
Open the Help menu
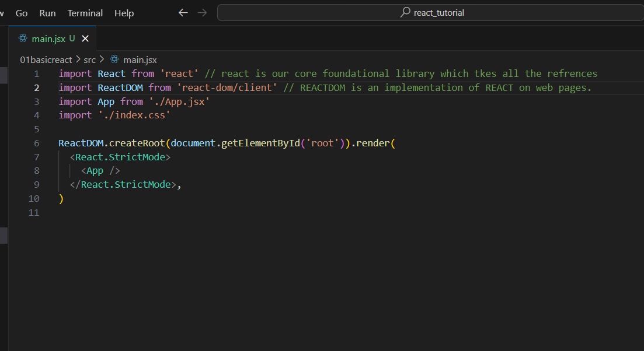click(124, 13)
